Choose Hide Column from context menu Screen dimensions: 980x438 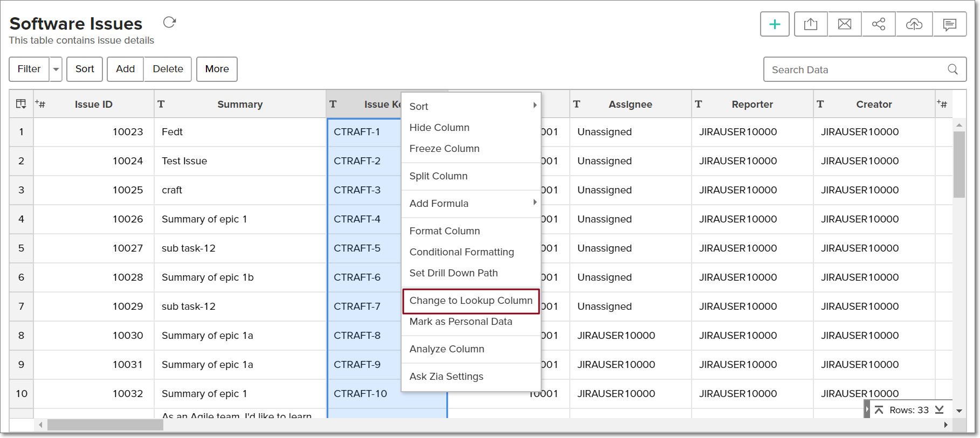(x=439, y=128)
